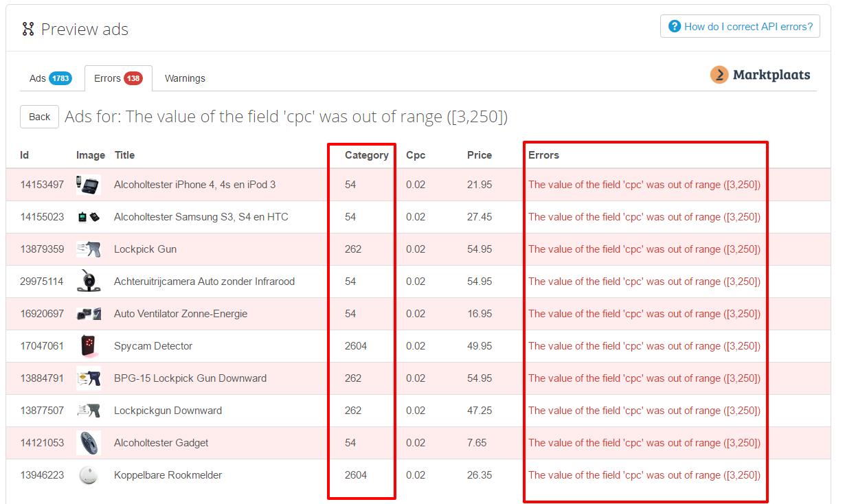845x504 pixels.
Task: View BPG-15 Lockpick Gun Downward image
Action: [x=89, y=378]
